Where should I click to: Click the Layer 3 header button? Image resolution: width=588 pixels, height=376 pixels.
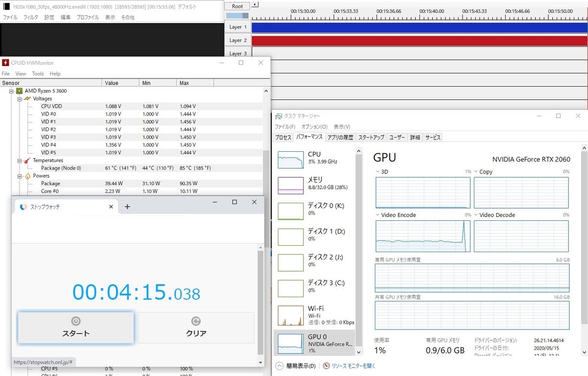point(238,53)
